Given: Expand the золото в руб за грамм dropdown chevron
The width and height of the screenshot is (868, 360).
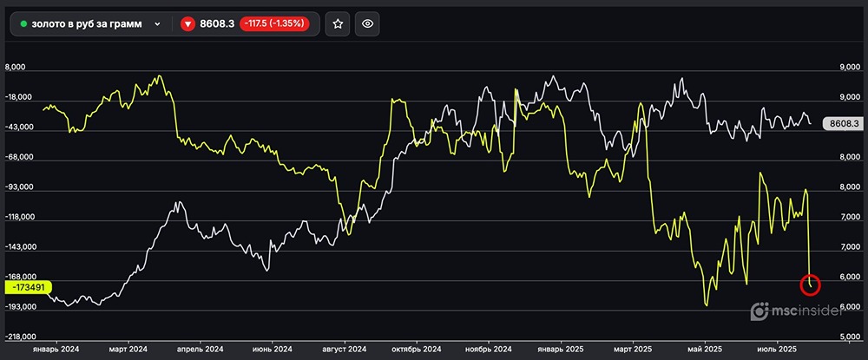Looking at the screenshot, I should pyautogui.click(x=157, y=24).
